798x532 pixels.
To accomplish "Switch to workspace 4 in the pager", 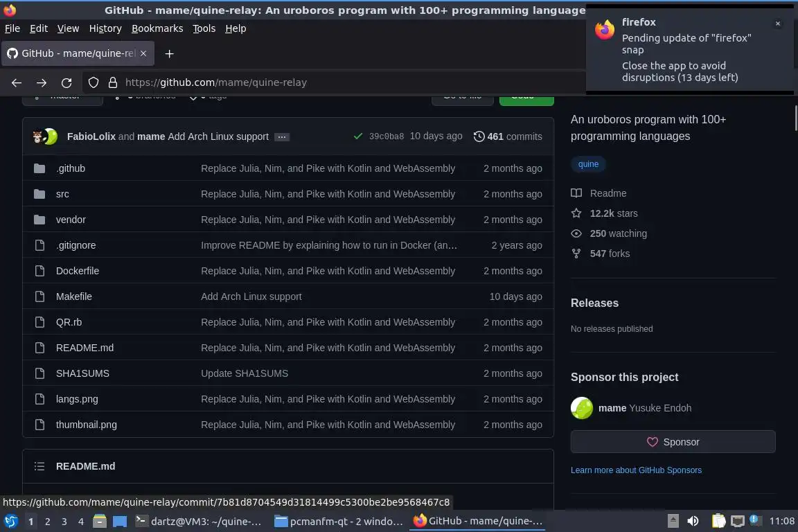I will tap(81, 522).
